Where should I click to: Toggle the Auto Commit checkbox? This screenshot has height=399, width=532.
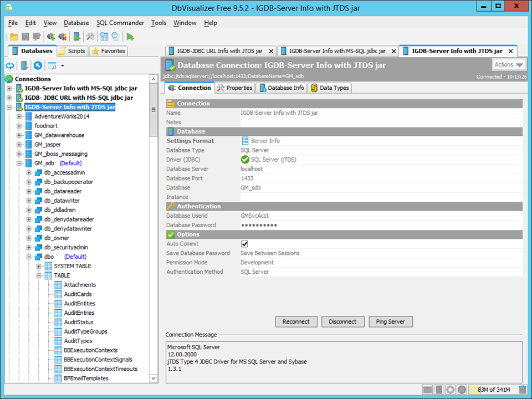point(244,244)
